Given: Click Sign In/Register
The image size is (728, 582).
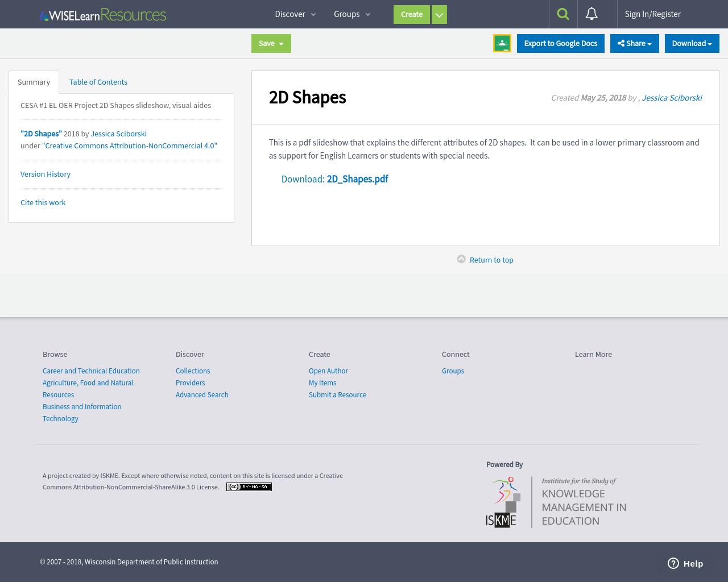Looking at the screenshot, I should (x=653, y=14).
